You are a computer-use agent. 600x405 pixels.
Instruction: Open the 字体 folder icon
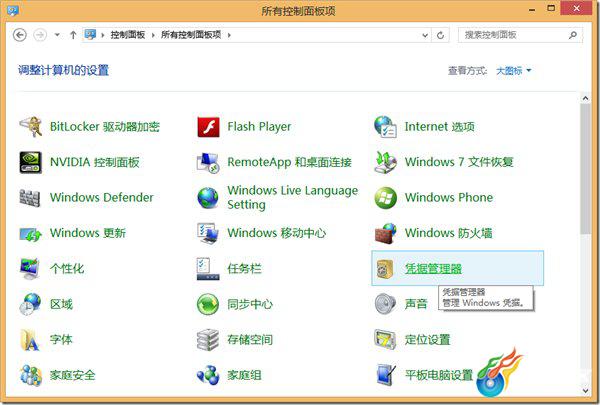(x=30, y=340)
